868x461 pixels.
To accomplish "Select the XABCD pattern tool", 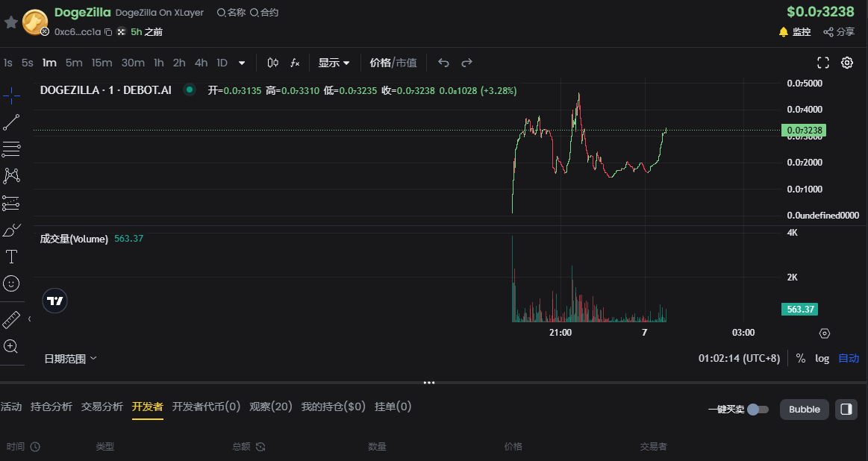I will click(x=12, y=176).
